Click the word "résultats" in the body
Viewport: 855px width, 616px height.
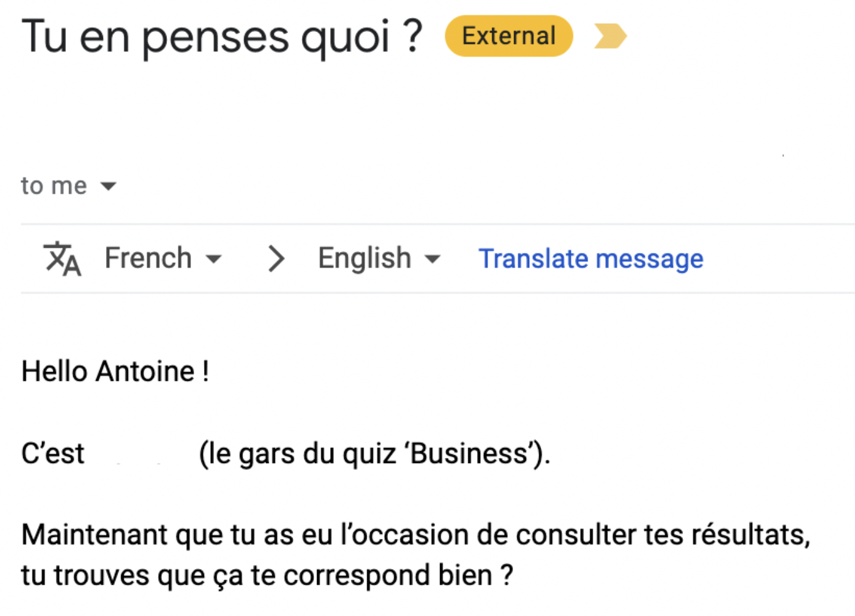pos(750,535)
